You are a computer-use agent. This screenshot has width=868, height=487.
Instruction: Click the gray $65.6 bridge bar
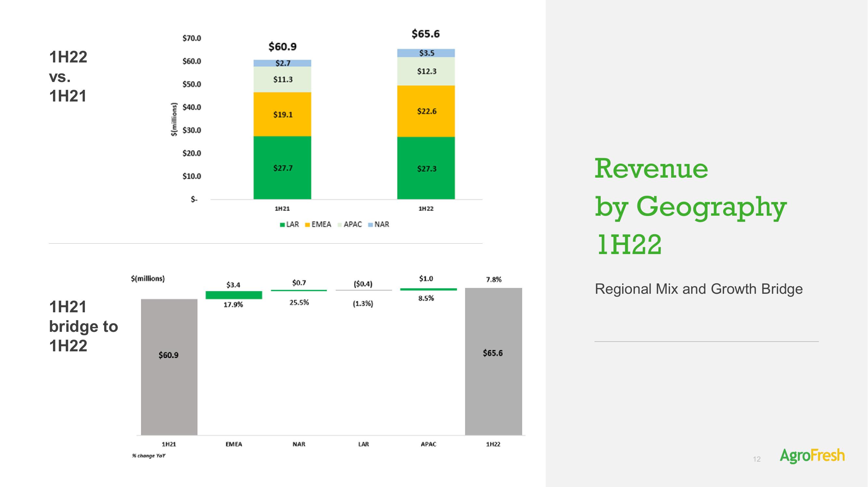(x=493, y=361)
